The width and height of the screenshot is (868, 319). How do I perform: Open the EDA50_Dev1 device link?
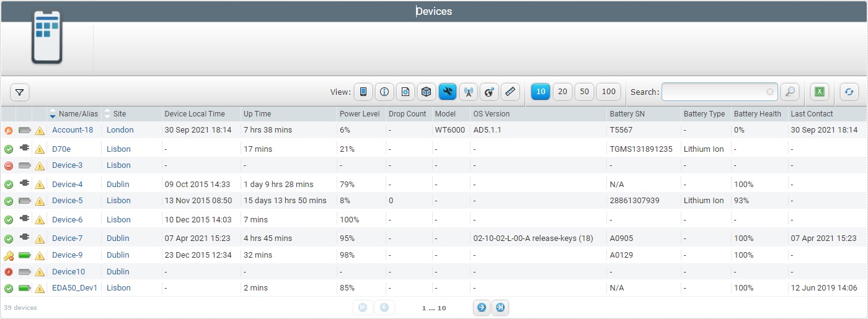tap(75, 288)
